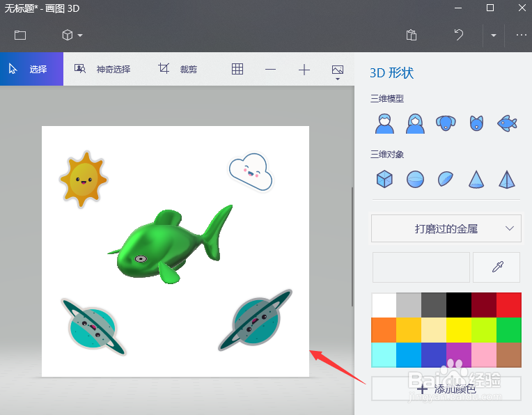Screen dimensions: 532x415
Task: Choose the lime green swatch
Action: (484, 330)
